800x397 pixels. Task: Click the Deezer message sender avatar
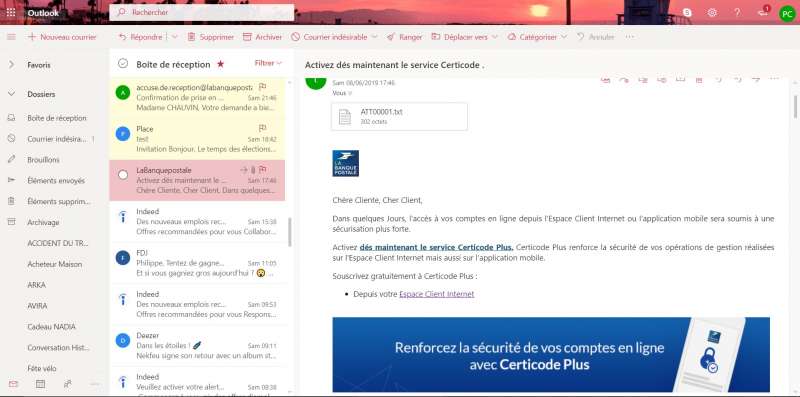click(122, 341)
